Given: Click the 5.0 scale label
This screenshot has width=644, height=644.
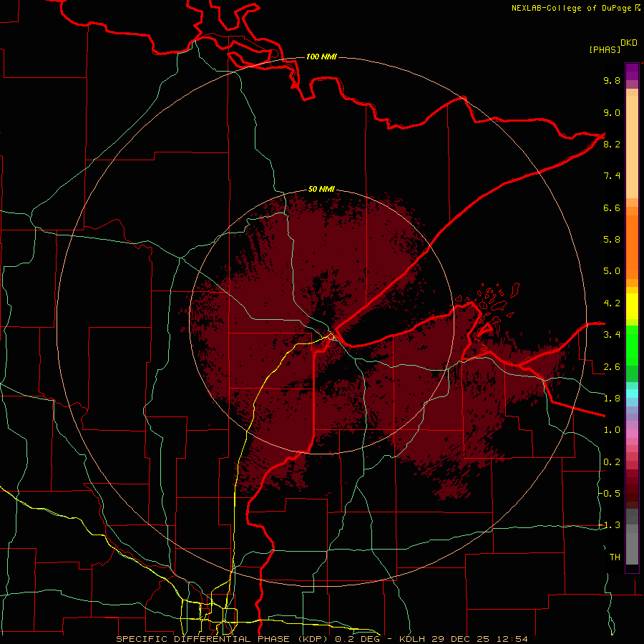Looking at the screenshot, I should pyautogui.click(x=612, y=271).
